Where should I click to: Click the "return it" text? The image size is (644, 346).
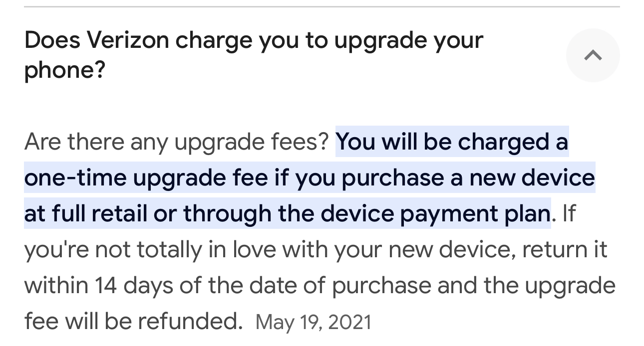(x=565, y=250)
